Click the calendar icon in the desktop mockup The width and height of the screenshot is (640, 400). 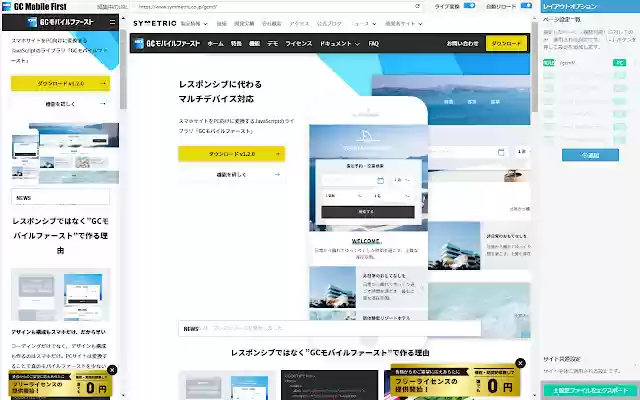[x=501, y=152]
